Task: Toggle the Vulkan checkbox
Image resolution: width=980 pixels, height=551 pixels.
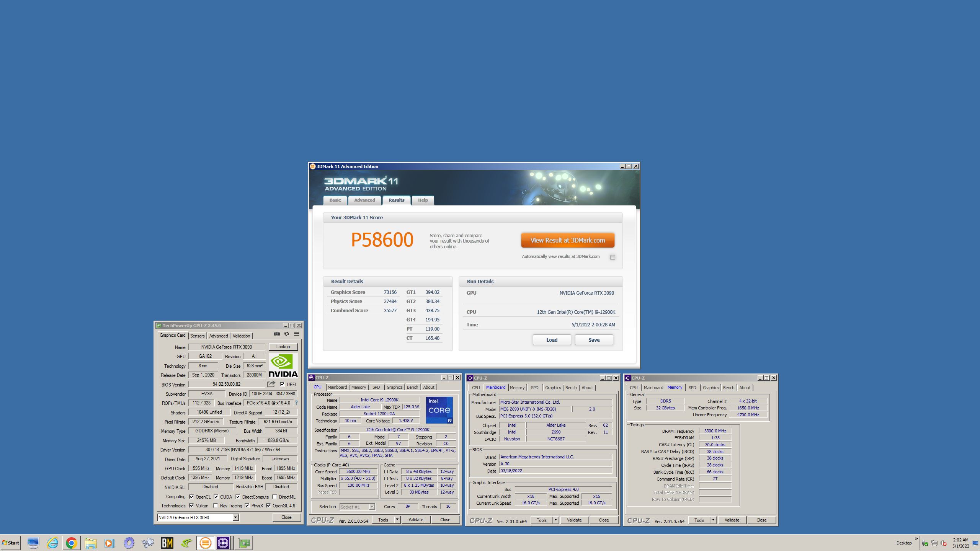Action: point(191,505)
